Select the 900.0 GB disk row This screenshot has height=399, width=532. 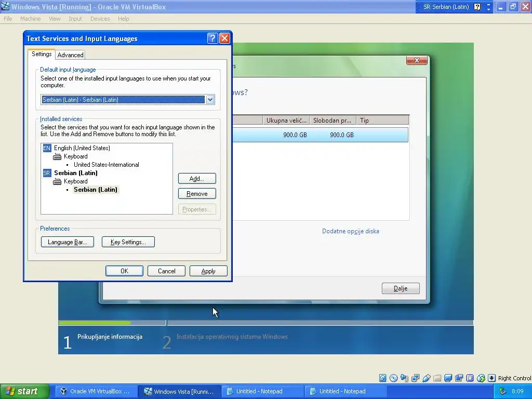tap(320, 135)
